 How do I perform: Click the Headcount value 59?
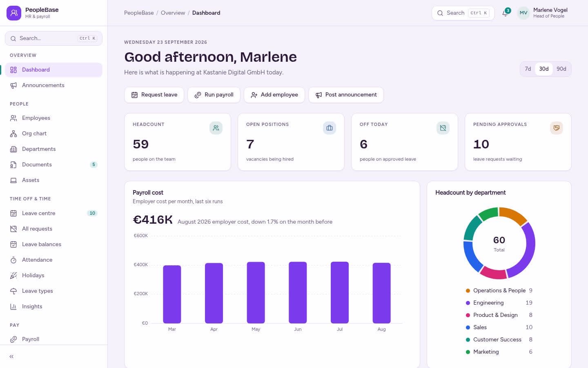point(141,144)
